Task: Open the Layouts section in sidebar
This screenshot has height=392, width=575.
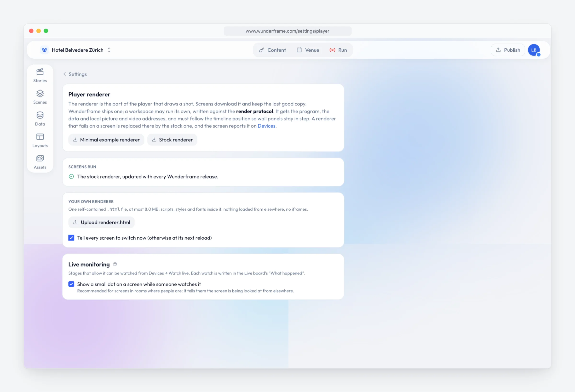Action: (40, 140)
